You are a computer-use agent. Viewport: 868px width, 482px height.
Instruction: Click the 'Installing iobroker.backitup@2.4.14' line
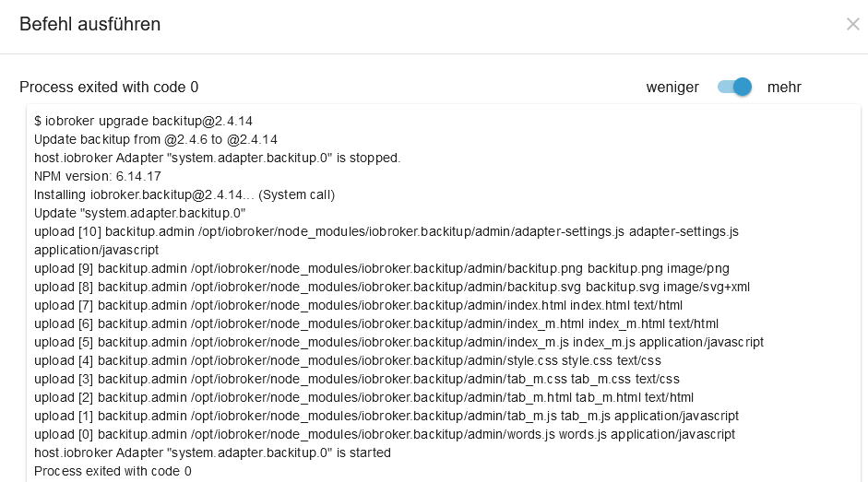pyautogui.click(x=184, y=194)
